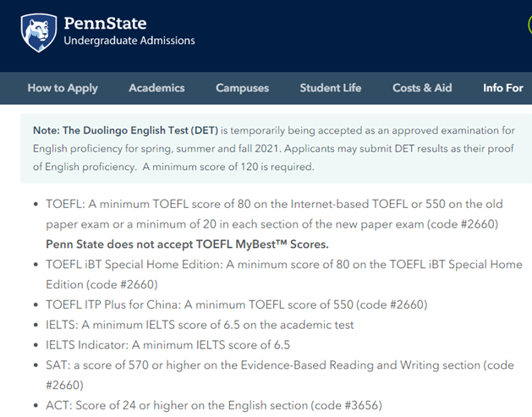Expand the Info For navigation menu
Viewport: 532px width, 417px height.
pos(502,88)
